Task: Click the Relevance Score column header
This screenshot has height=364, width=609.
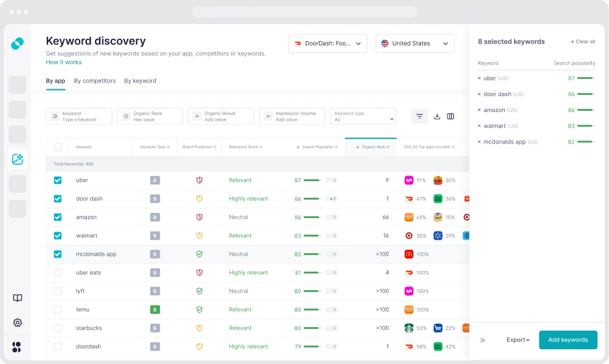Action: (245, 147)
